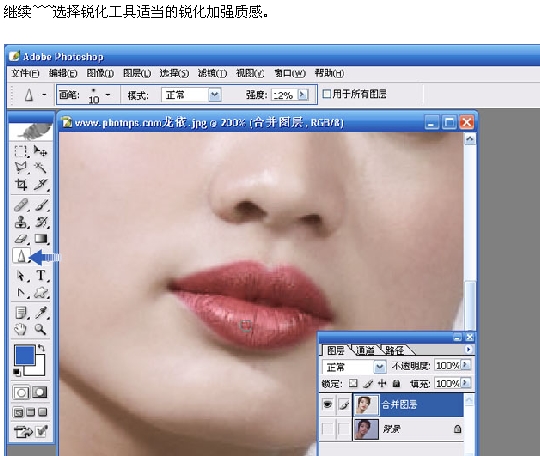Show the 背景 layer visibility box
The height and width of the screenshot is (456, 540).
(x=328, y=429)
